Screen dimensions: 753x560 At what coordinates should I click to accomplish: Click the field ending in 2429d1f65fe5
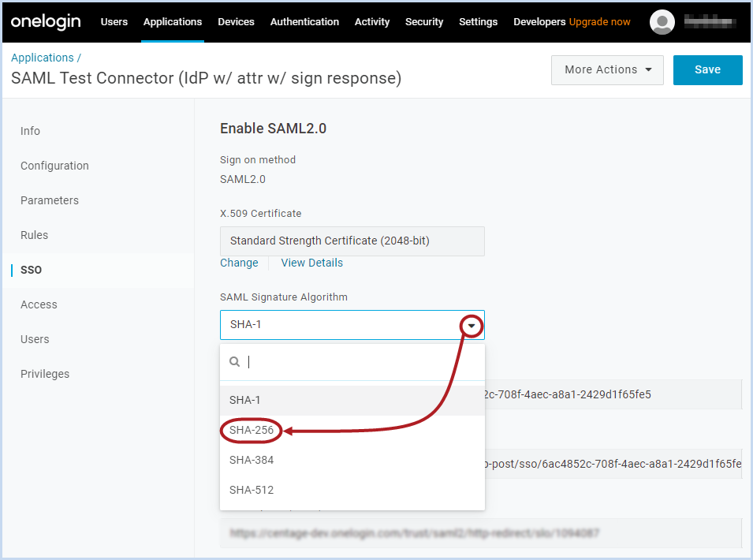point(613,394)
